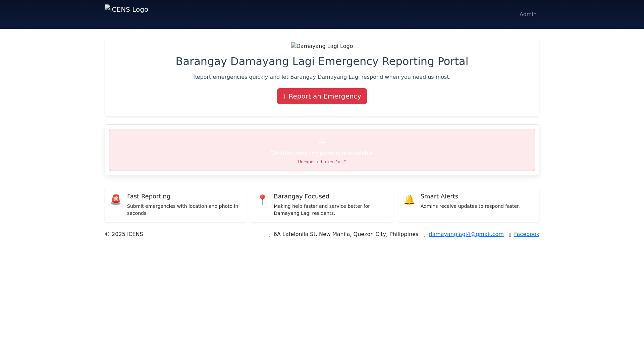Click the iCENS logo in navbar
This screenshot has width=644, height=362.
click(126, 9)
